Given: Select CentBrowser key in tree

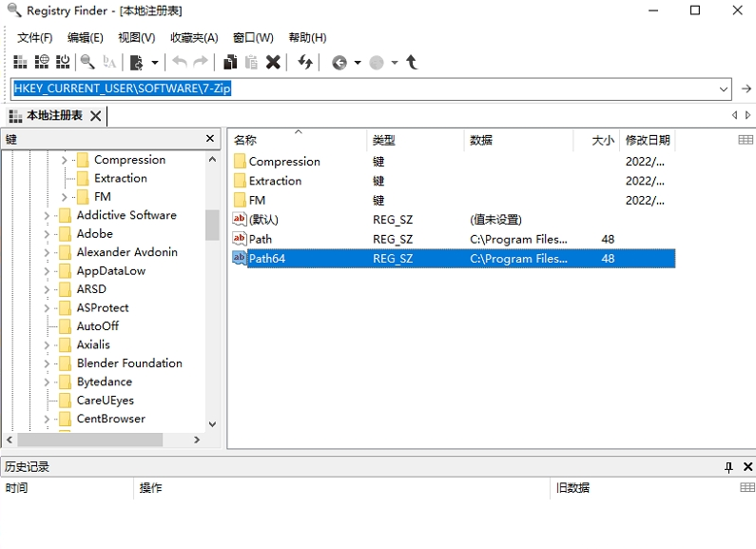Looking at the screenshot, I should (111, 419).
